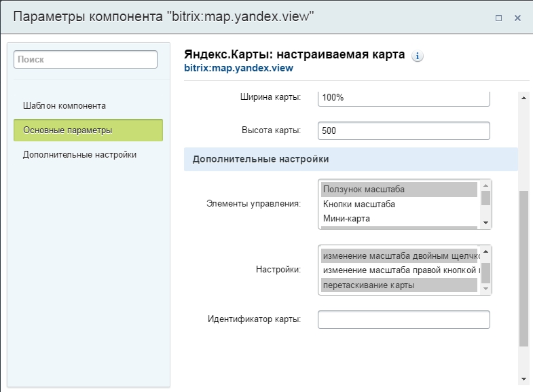Click main panel scrollbar down arrow
533x392 pixels.
pos(523,379)
